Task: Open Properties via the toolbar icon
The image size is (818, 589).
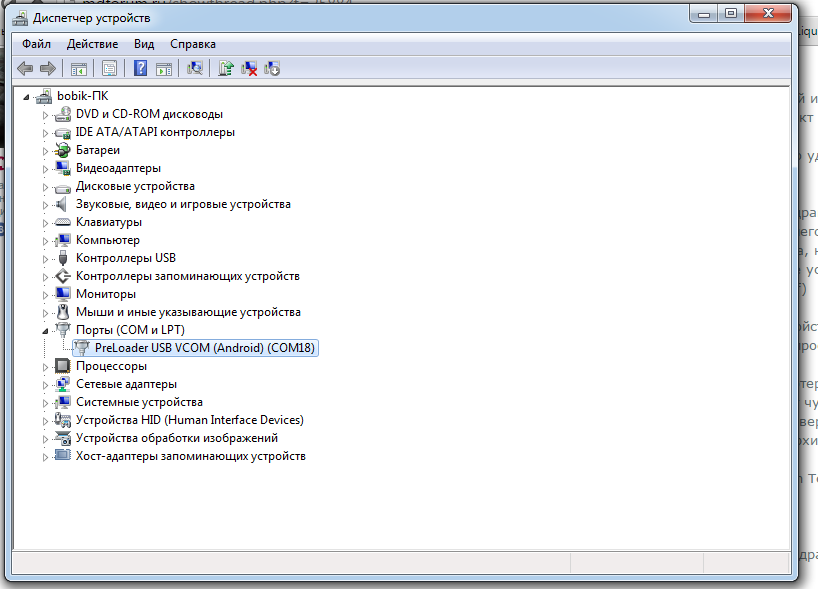Action: pos(109,68)
